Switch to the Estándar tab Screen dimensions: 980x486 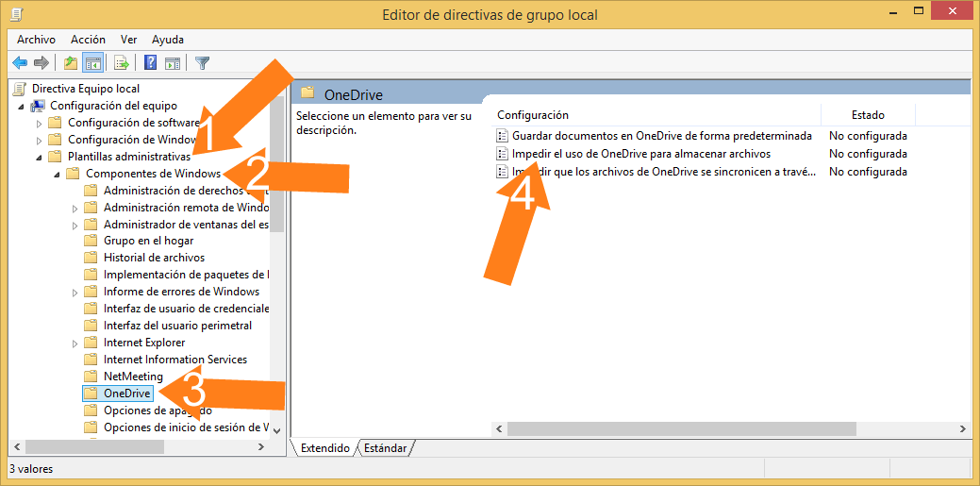pos(385,448)
